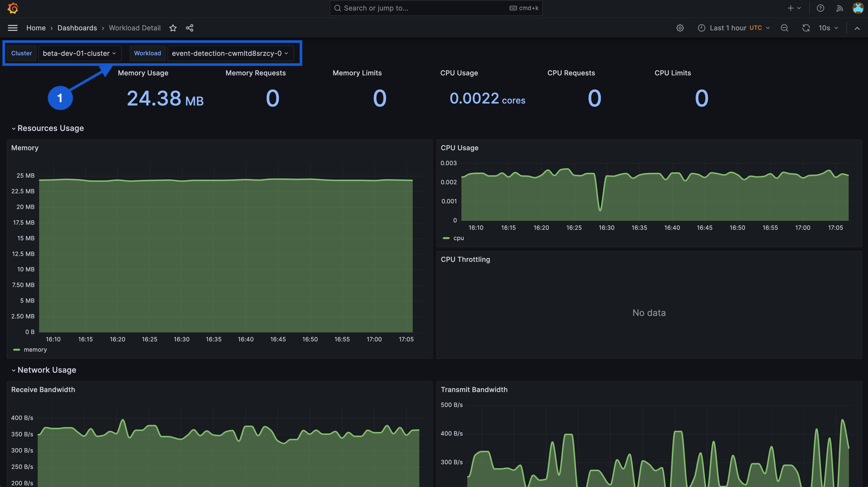Open the news feed icon
868x487 pixels.
tap(839, 8)
